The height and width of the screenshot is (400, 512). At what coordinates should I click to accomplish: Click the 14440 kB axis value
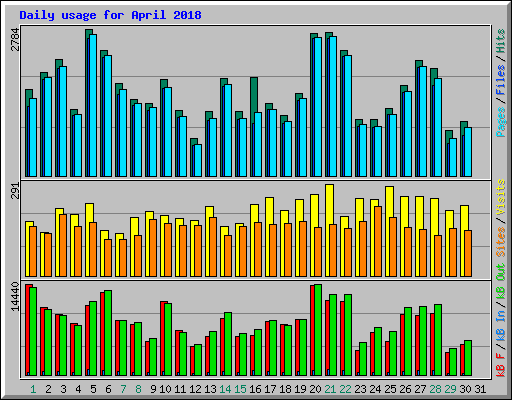click(x=16, y=296)
